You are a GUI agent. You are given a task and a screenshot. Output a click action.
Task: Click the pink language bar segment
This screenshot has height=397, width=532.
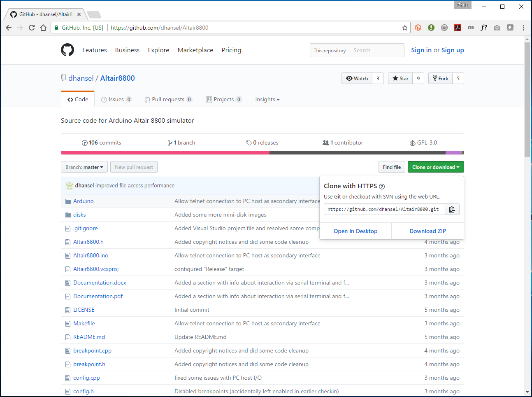tap(165, 153)
